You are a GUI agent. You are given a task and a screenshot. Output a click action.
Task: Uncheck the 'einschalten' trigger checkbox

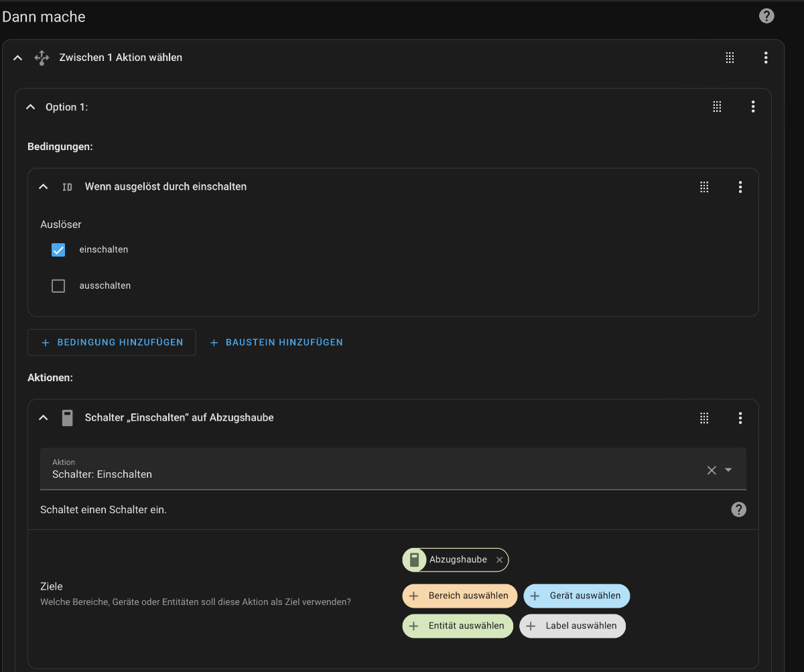[x=58, y=249]
